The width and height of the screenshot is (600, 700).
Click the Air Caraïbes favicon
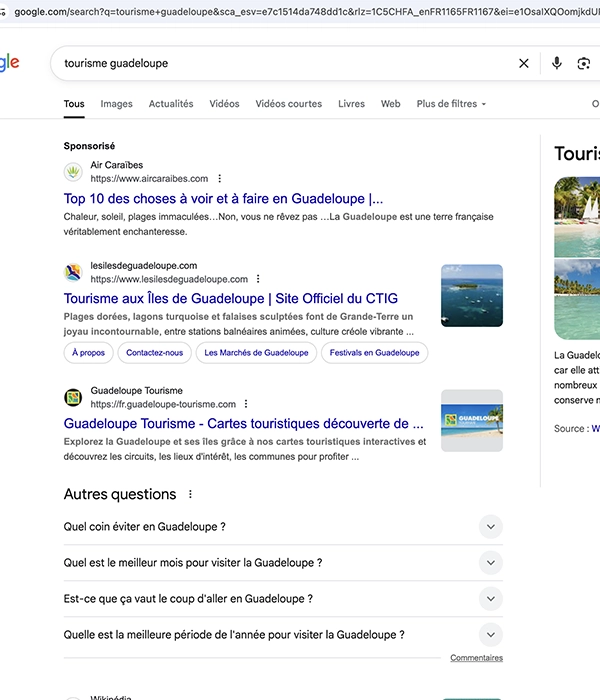pos(73,172)
